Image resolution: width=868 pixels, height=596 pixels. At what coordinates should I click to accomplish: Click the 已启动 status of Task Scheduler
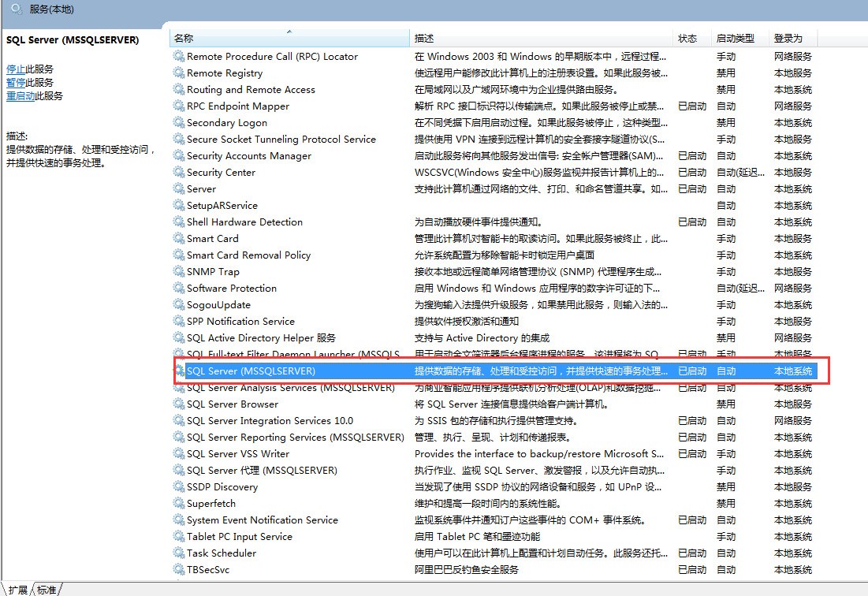point(692,553)
